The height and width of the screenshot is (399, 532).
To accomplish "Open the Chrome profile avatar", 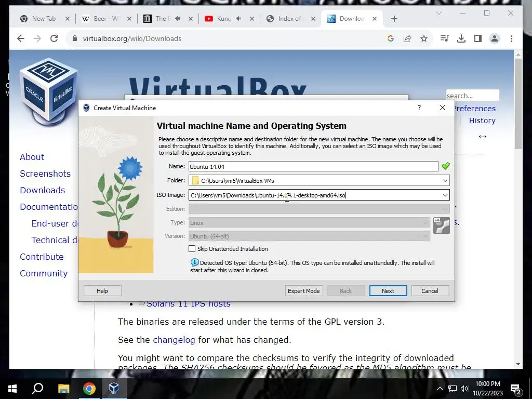I will [x=495, y=38].
